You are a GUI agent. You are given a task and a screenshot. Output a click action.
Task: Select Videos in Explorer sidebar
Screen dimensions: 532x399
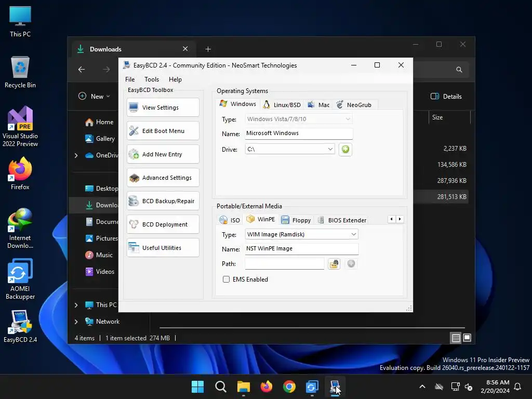click(x=100, y=272)
